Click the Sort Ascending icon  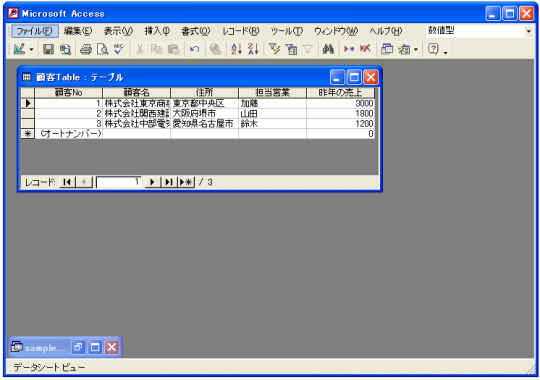point(237,49)
